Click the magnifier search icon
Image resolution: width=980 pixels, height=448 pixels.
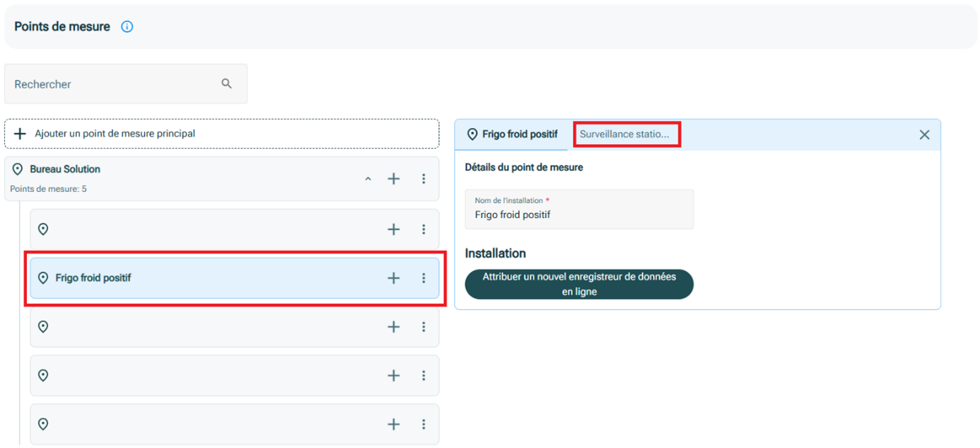click(x=226, y=84)
